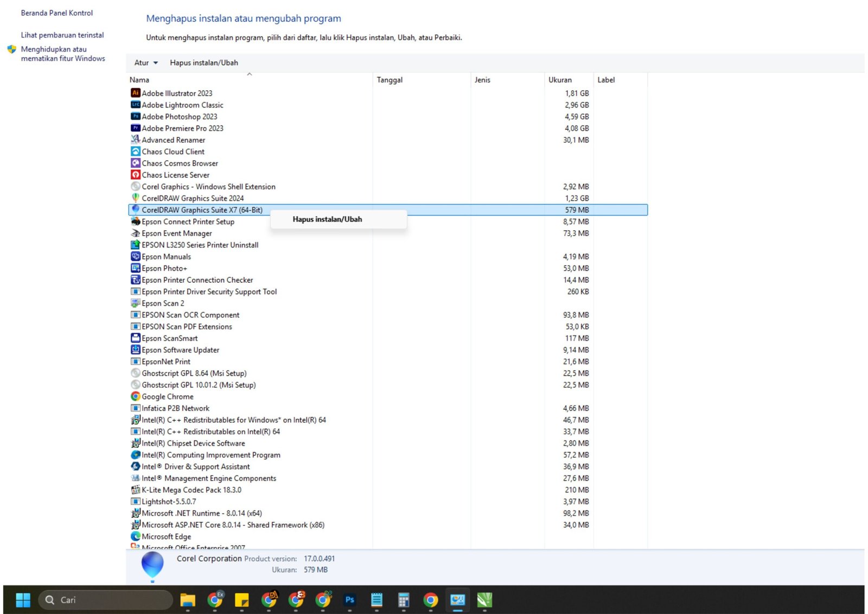The image size is (868, 614).
Task: Select the Epson ScanSmart icon
Action: [x=135, y=338]
